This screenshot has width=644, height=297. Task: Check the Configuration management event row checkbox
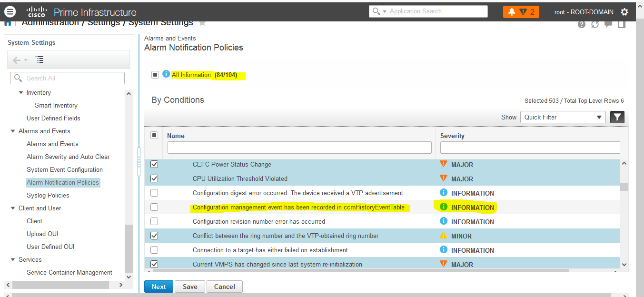pyautogui.click(x=154, y=207)
